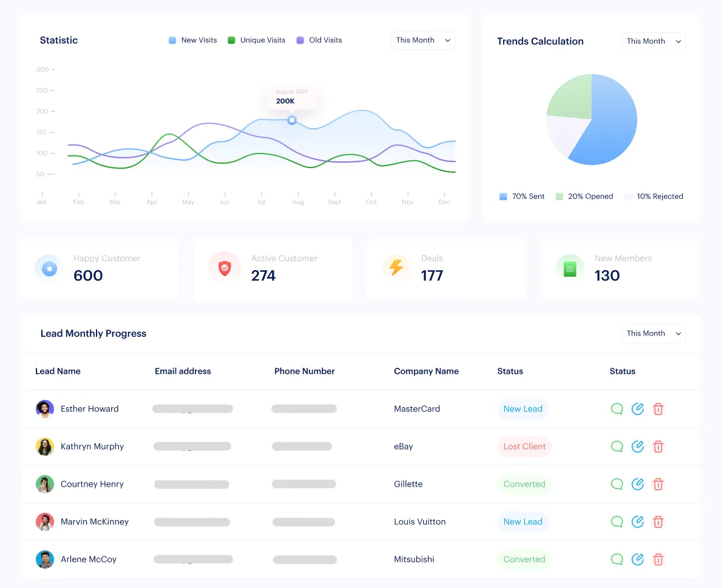Open the chat icon for Esther Howard
The height and width of the screenshot is (588, 721).
[x=617, y=409]
